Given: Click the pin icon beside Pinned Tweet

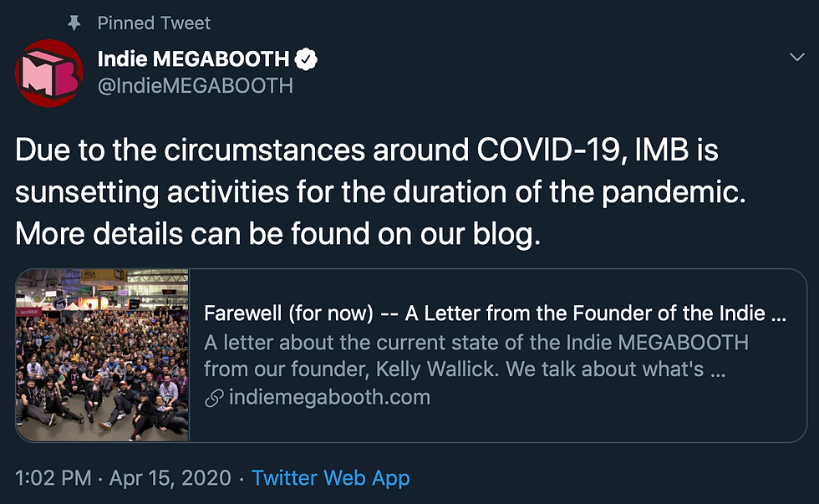Looking at the screenshot, I should click(75, 23).
